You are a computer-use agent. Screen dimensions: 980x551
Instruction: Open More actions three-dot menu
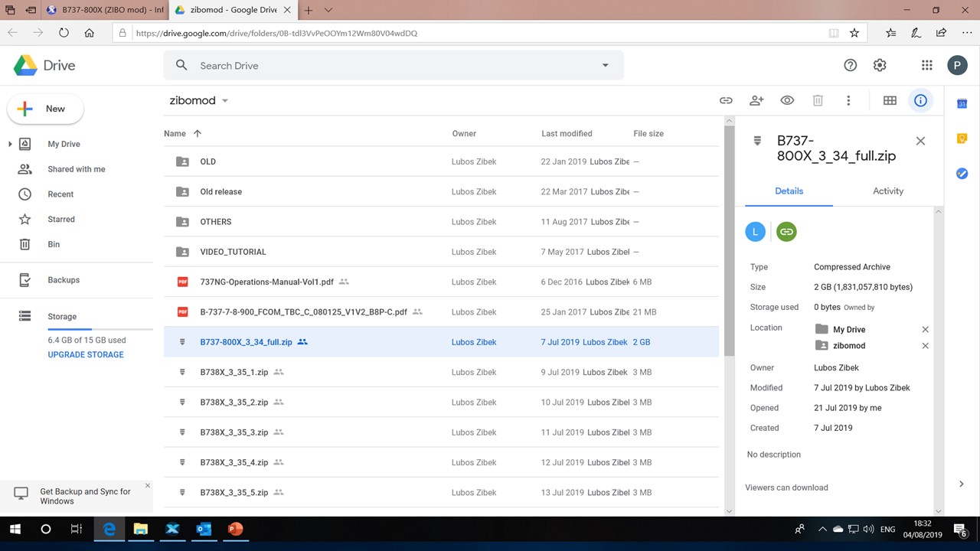[x=848, y=100]
